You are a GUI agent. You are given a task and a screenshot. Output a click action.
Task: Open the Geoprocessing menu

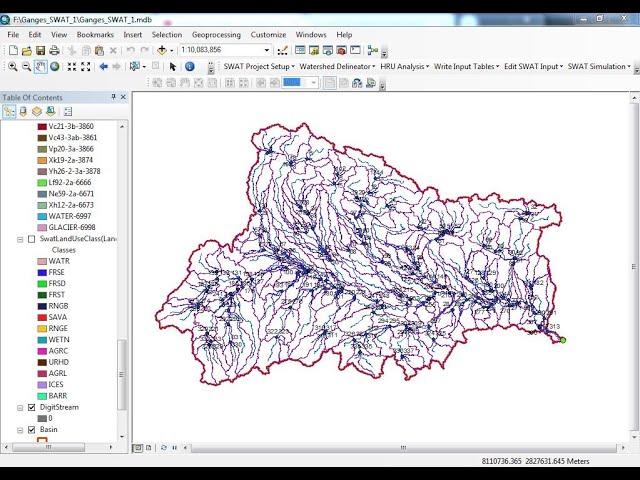[x=216, y=35]
